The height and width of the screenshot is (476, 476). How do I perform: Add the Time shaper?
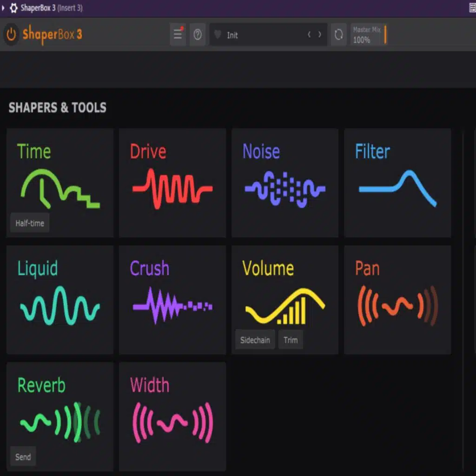click(60, 183)
